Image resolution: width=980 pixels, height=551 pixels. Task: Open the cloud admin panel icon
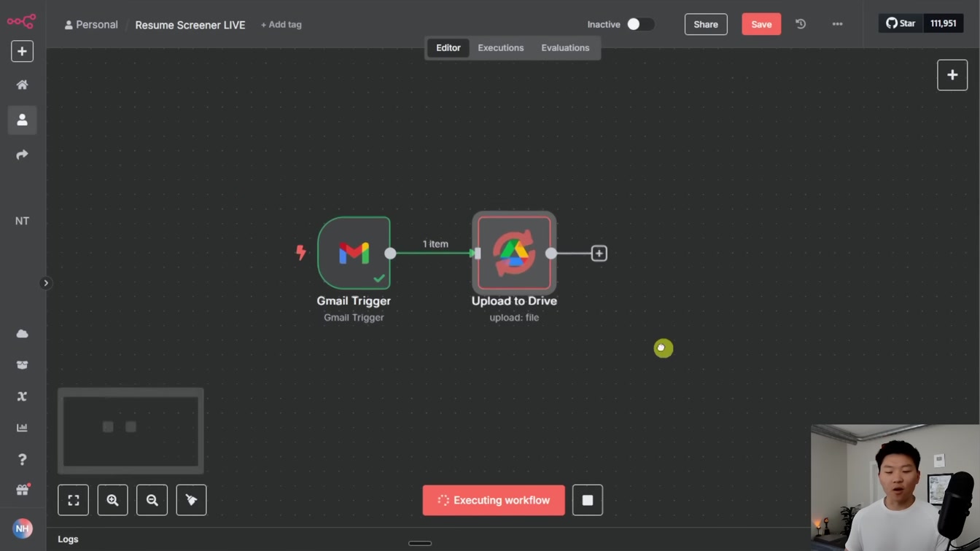tap(22, 333)
